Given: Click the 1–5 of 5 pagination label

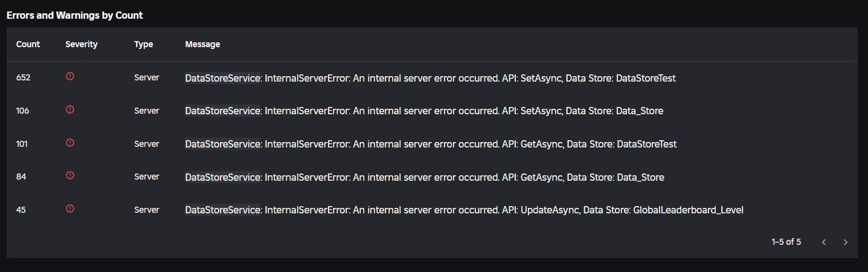Looking at the screenshot, I should [786, 242].
